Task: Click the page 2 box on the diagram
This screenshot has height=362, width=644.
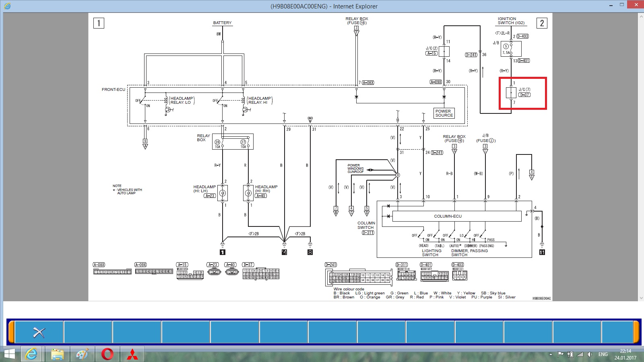Action: pos(542,23)
